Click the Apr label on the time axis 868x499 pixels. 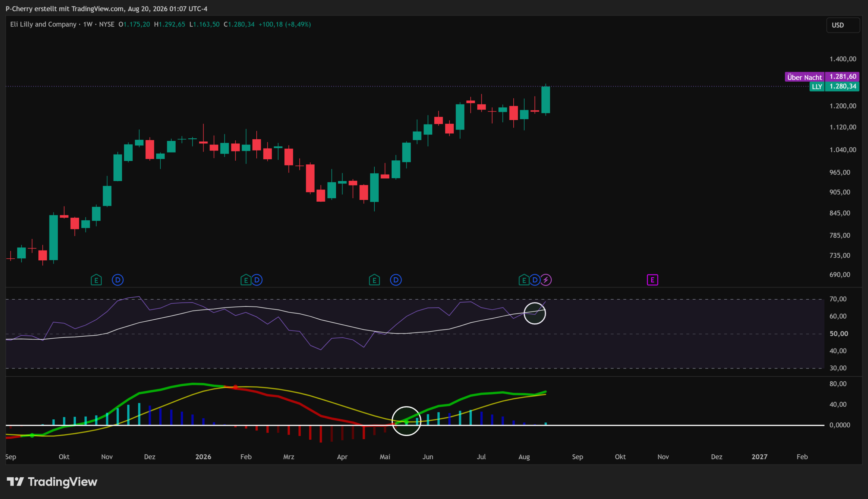(342, 457)
